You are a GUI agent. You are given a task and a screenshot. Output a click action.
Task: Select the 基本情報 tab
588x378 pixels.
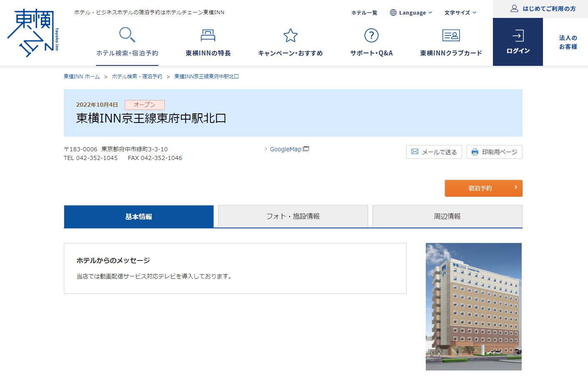click(x=138, y=216)
